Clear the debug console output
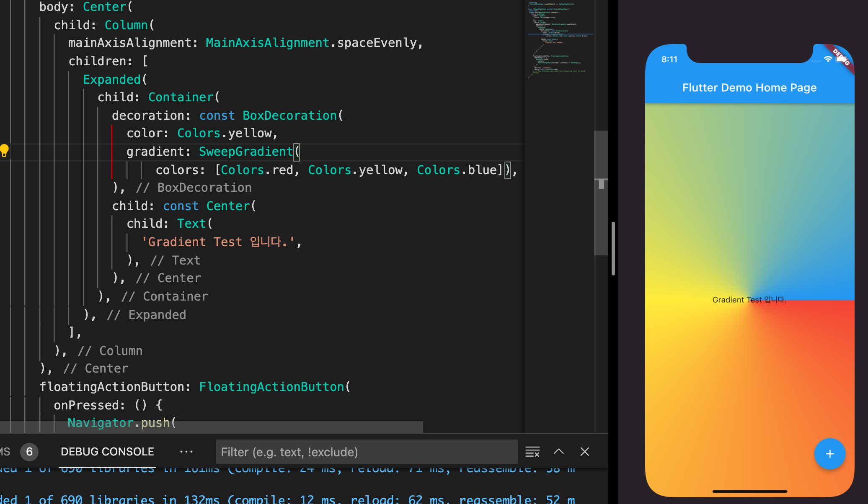868x504 pixels. point(532,452)
